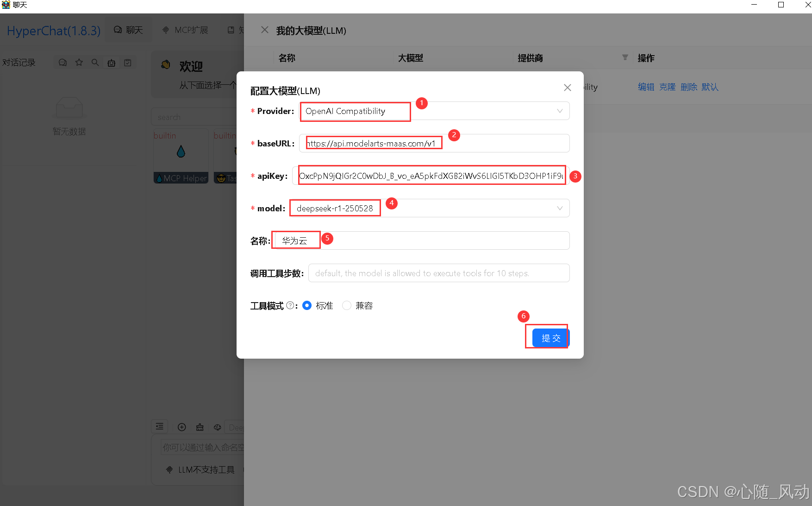Open the MCP Helper builtin agent card

(x=181, y=157)
